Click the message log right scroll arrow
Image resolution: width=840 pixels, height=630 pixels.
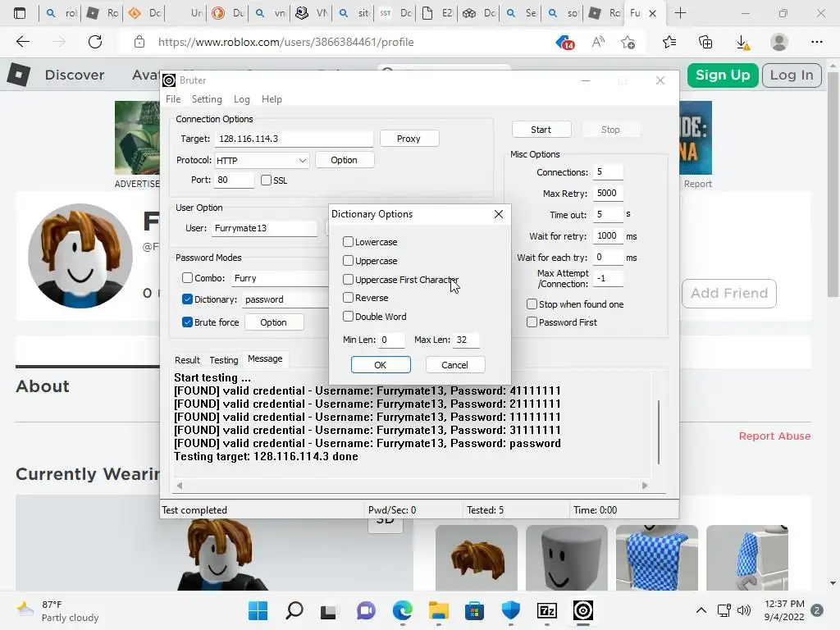645,486
